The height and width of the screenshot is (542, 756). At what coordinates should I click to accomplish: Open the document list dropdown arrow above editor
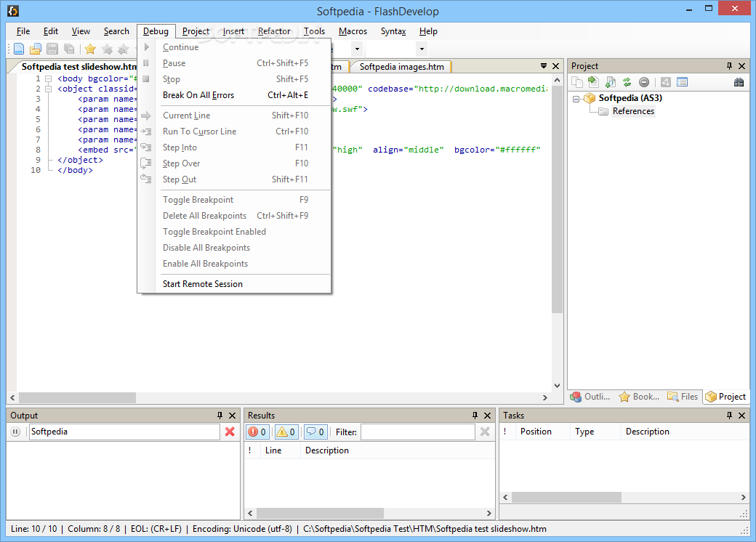click(x=544, y=66)
